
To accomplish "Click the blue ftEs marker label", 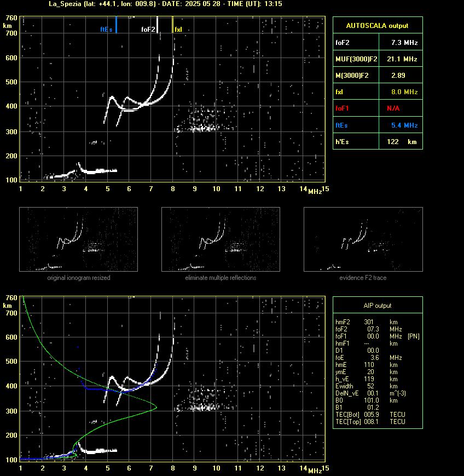I will pos(106,30).
